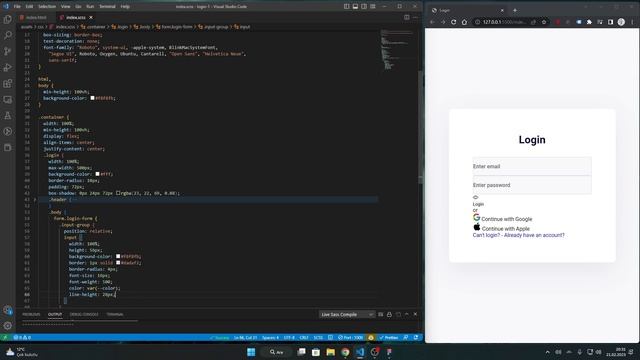
Task: Click the VS Code minimap
Action: [x=398, y=50]
